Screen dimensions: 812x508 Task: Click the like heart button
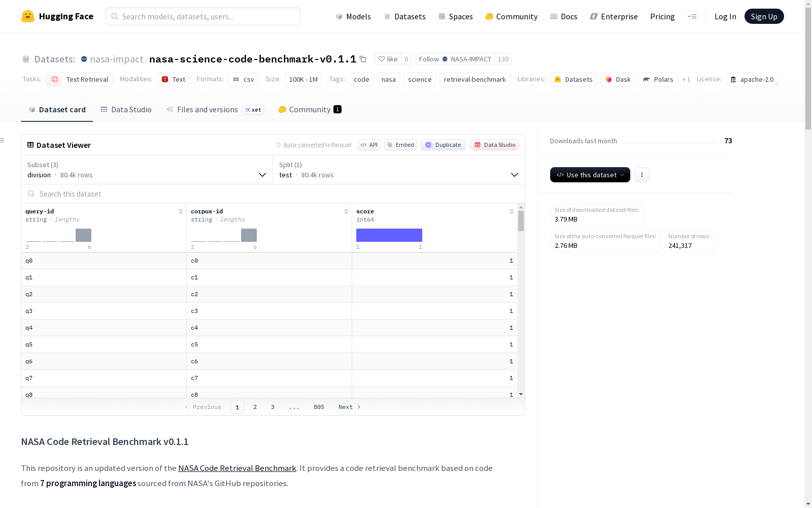[x=388, y=59]
